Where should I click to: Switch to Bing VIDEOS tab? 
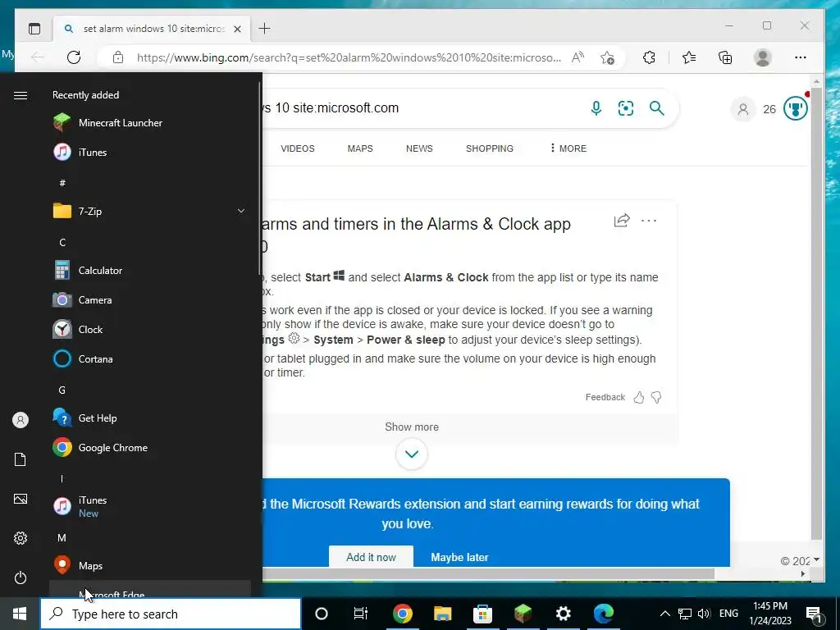[x=297, y=148]
